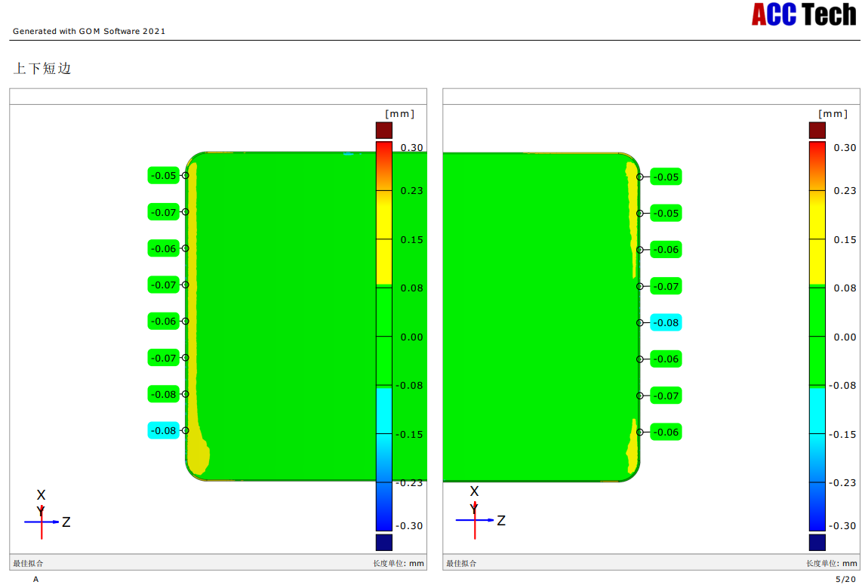The height and width of the screenshot is (588, 868).
Task: Click the yellow band of the right legend
Action: 817,238
